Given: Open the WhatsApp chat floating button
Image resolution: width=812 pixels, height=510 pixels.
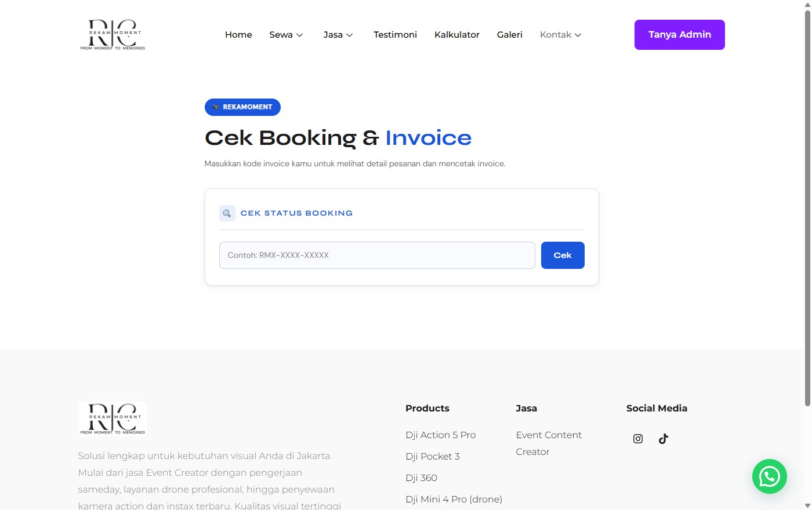Looking at the screenshot, I should pyautogui.click(x=770, y=476).
